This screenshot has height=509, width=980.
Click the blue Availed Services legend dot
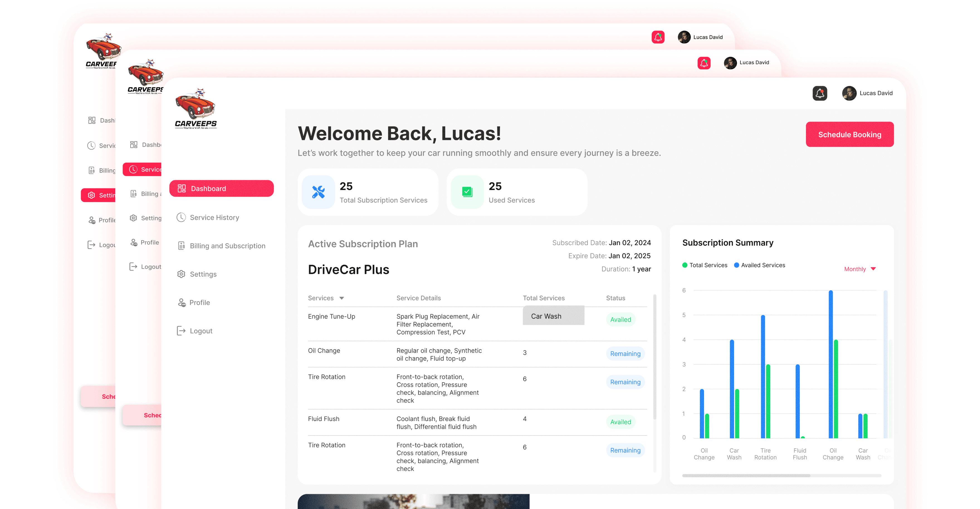pyautogui.click(x=737, y=265)
